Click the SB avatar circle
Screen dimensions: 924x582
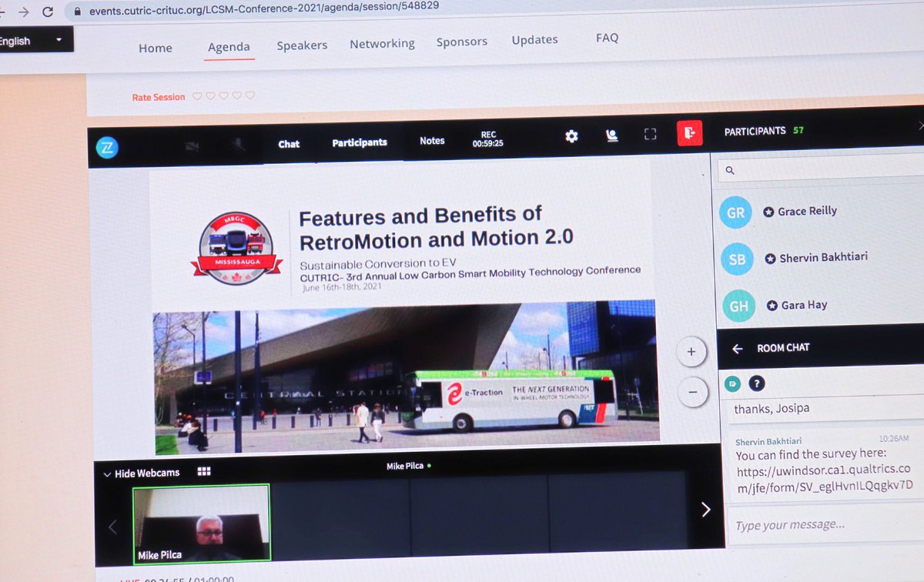(x=738, y=259)
